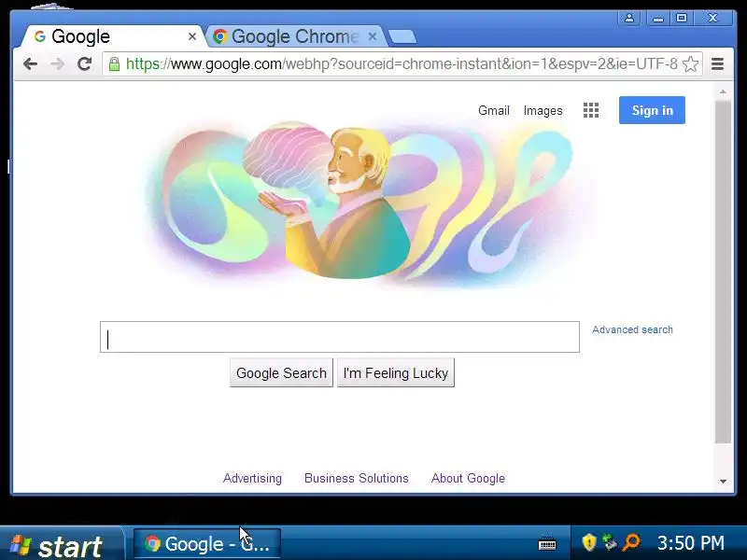Open the Gmail link
Screen dimensions: 747x560
494,110
